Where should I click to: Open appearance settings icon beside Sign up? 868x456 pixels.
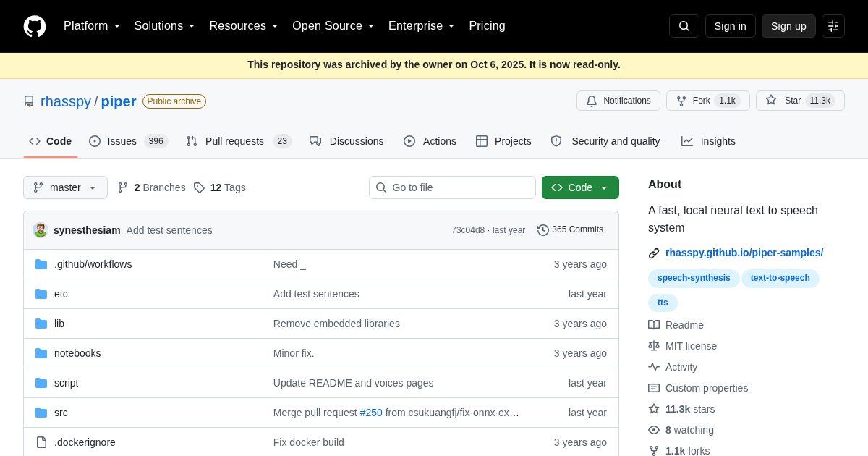coord(833,26)
